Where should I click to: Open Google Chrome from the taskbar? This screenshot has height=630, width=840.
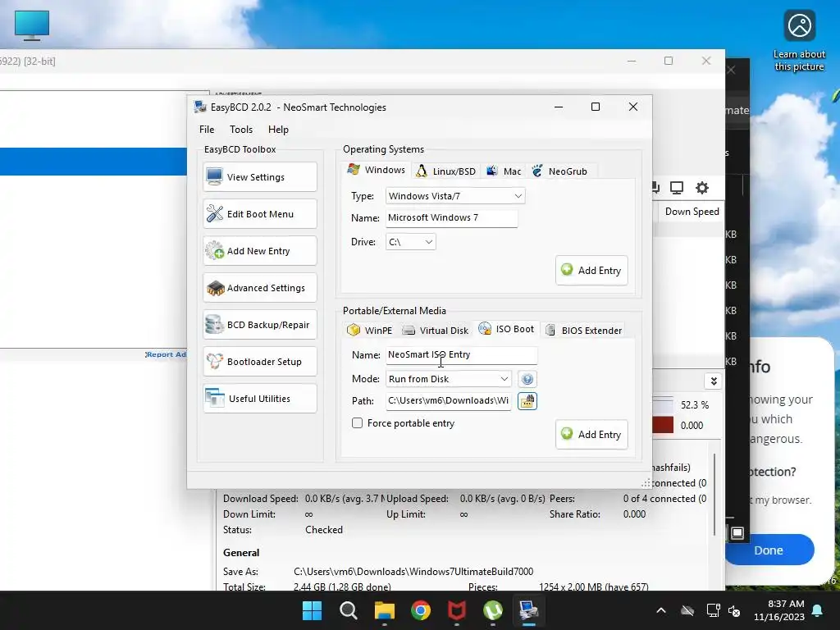421,610
